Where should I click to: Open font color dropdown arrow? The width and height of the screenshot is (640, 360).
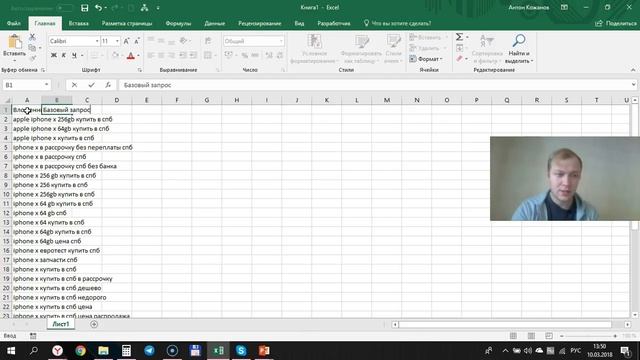[x=138, y=56]
